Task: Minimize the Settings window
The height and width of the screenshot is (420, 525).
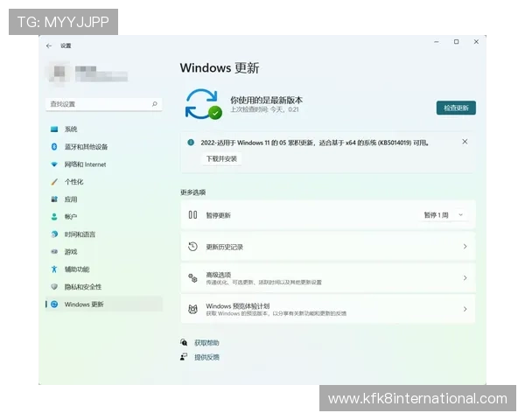Action: [437, 42]
